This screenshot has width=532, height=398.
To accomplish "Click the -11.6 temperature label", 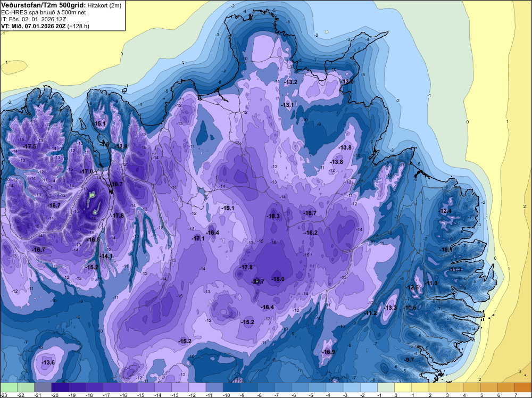I will point(410,308).
